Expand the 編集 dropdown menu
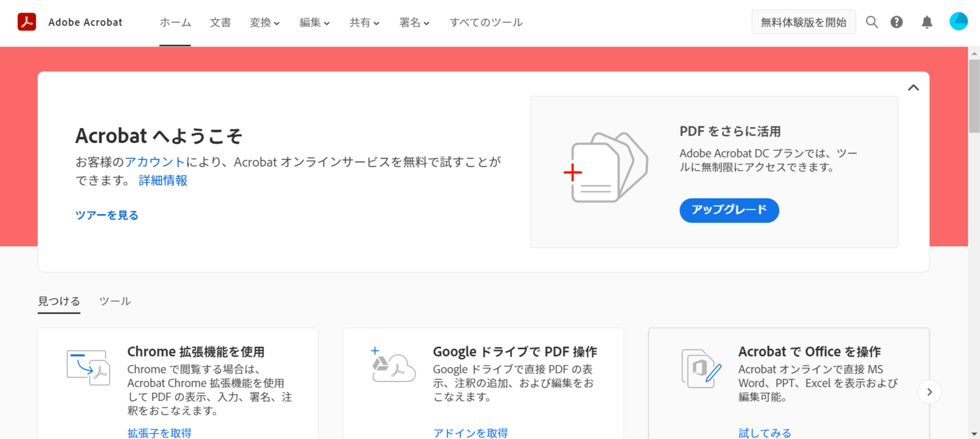The width and height of the screenshot is (980, 439). click(x=314, y=23)
